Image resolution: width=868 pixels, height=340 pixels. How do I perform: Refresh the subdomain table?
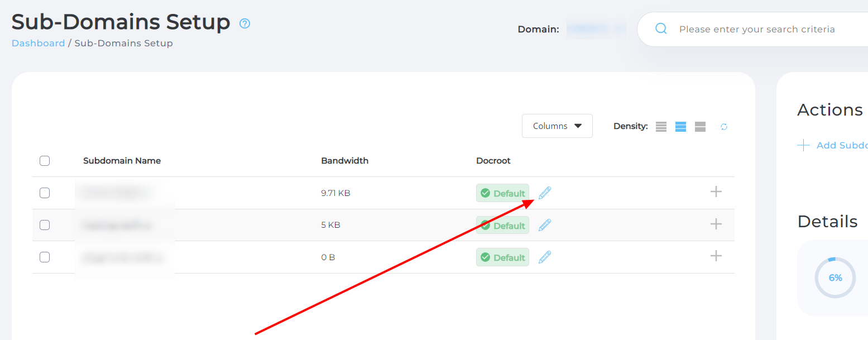(x=724, y=127)
